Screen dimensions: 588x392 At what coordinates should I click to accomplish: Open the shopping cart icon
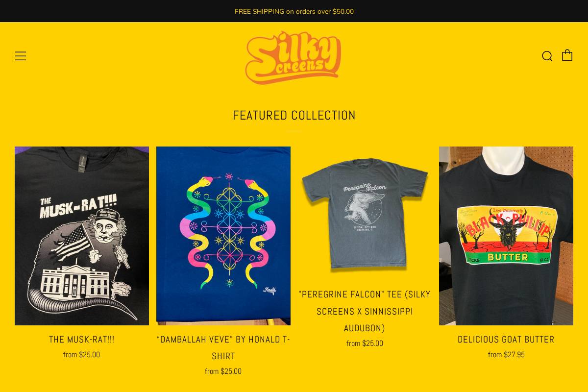pos(567,55)
